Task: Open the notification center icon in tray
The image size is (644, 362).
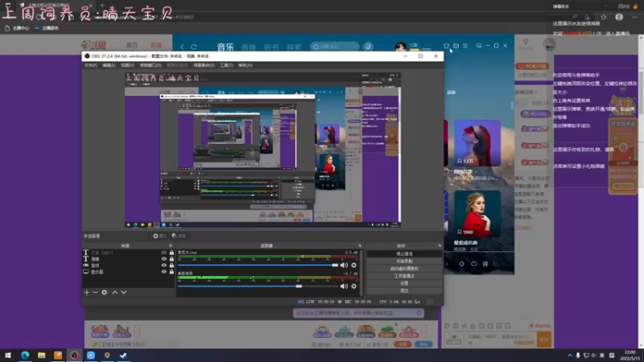Action: [x=612, y=355]
